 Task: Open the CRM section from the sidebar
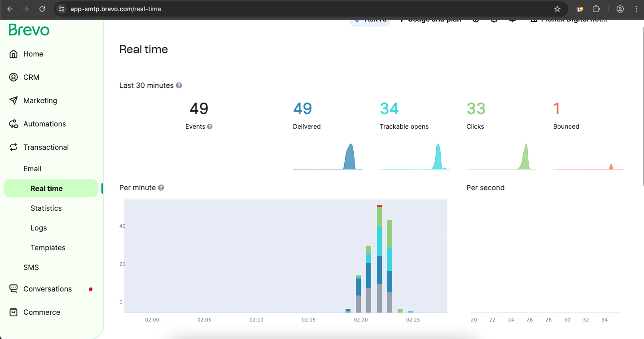pos(14,77)
